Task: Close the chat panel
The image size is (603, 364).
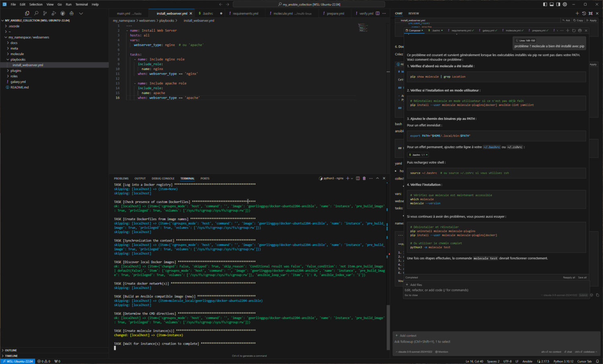Action: (597, 13)
